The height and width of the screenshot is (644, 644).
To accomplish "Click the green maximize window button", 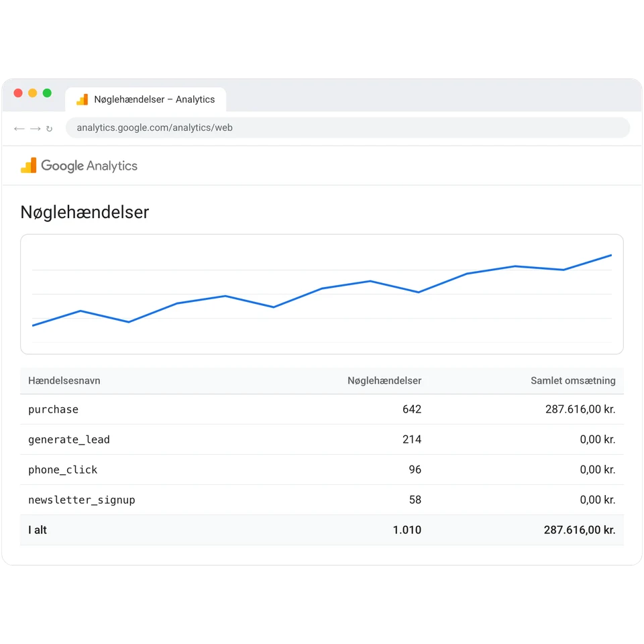I will coord(47,93).
